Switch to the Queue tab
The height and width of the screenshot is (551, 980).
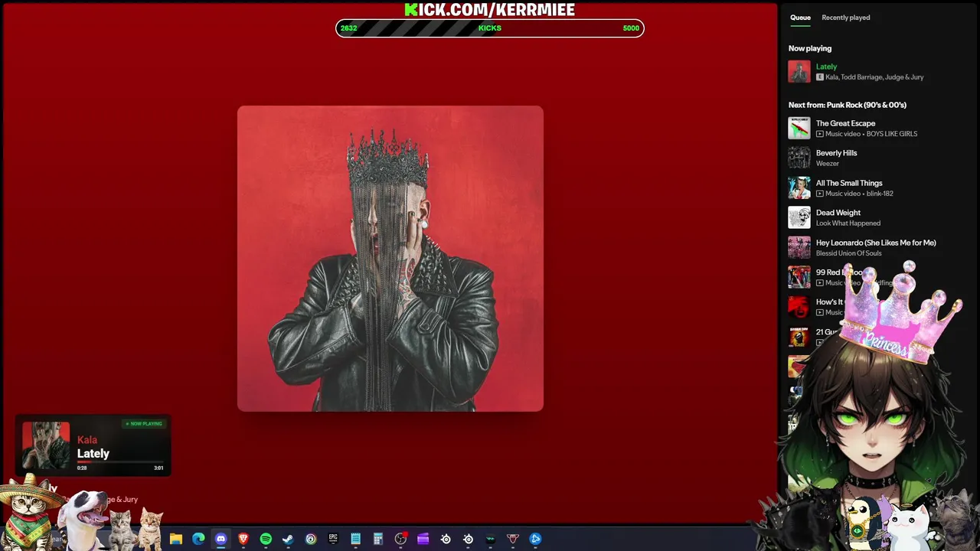tap(800, 18)
